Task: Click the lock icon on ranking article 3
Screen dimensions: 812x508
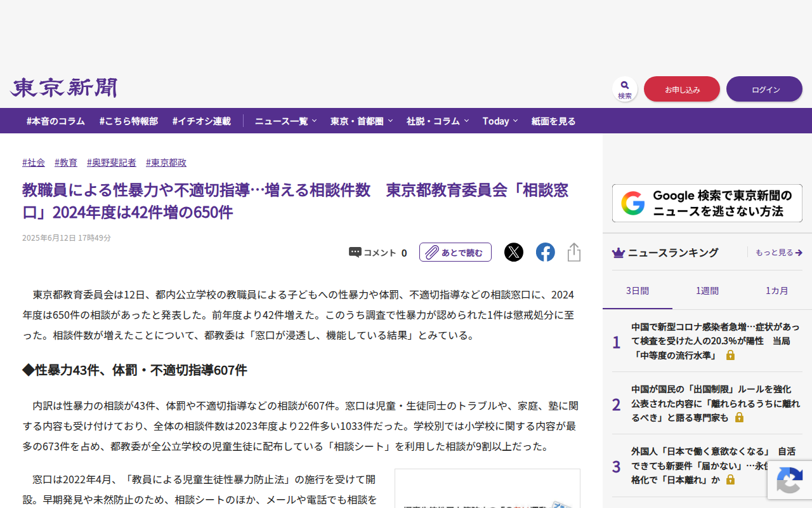Action: coord(730,479)
